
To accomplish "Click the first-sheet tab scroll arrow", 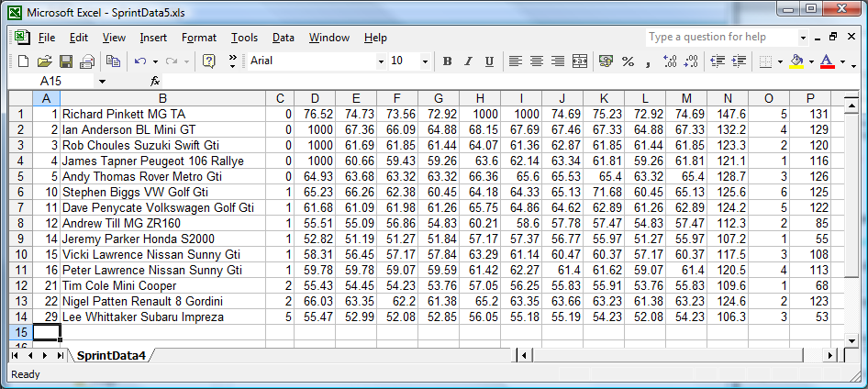I will point(15,355).
